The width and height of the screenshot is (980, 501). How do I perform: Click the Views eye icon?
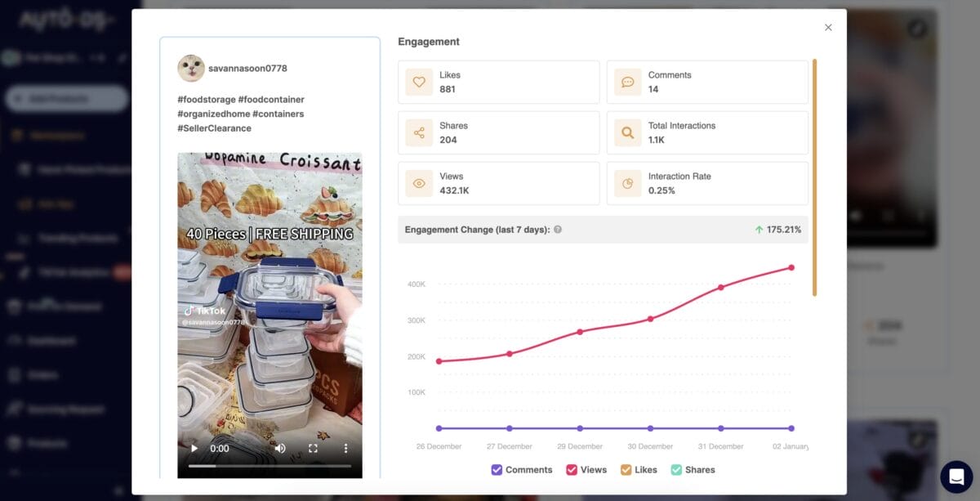418,183
